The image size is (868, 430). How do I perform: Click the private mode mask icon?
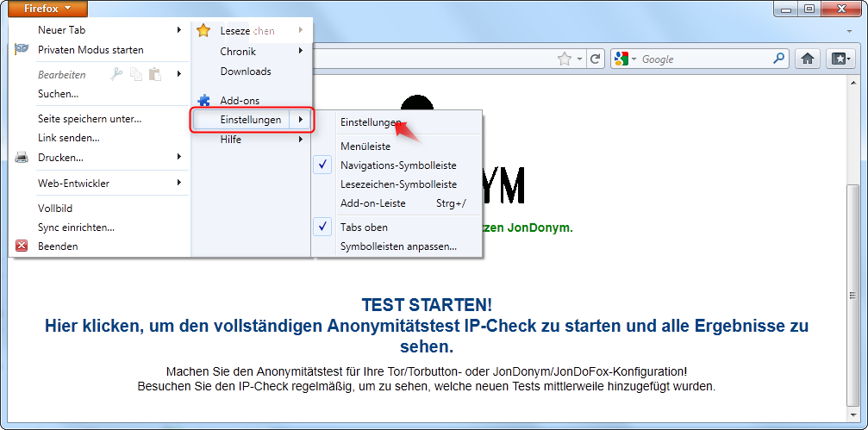pyautogui.click(x=22, y=49)
